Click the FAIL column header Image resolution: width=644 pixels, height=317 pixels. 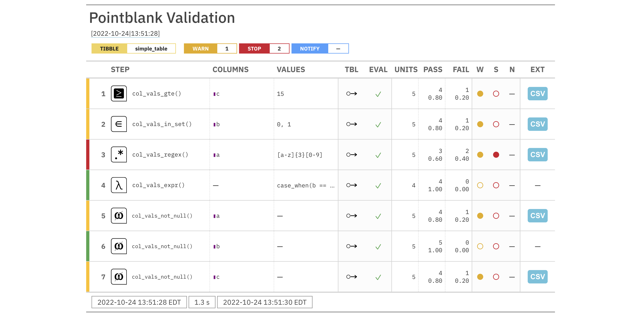click(461, 70)
